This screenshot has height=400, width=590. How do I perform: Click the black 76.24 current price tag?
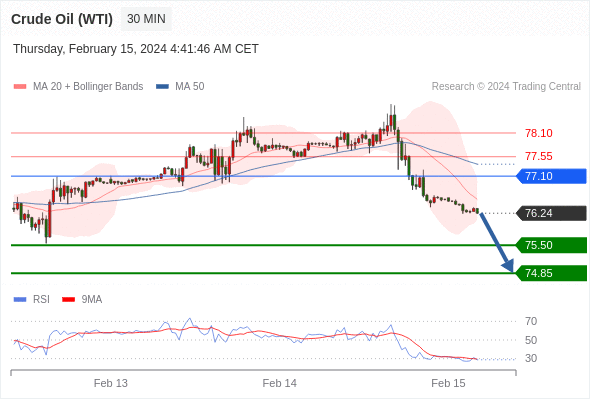[551, 213]
